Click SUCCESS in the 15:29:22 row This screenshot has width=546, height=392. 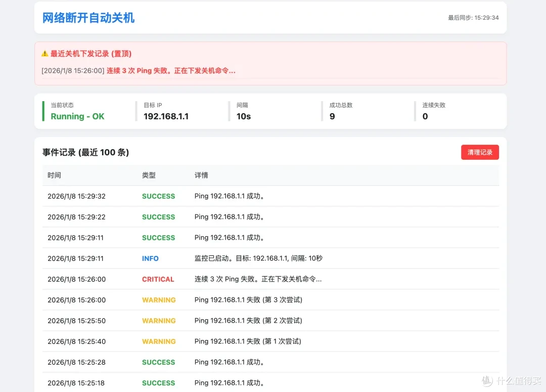158,217
